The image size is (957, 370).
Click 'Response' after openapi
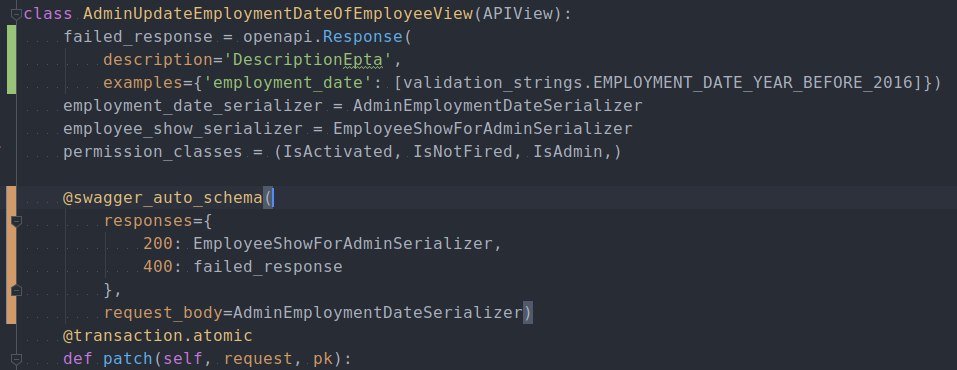coord(363,37)
